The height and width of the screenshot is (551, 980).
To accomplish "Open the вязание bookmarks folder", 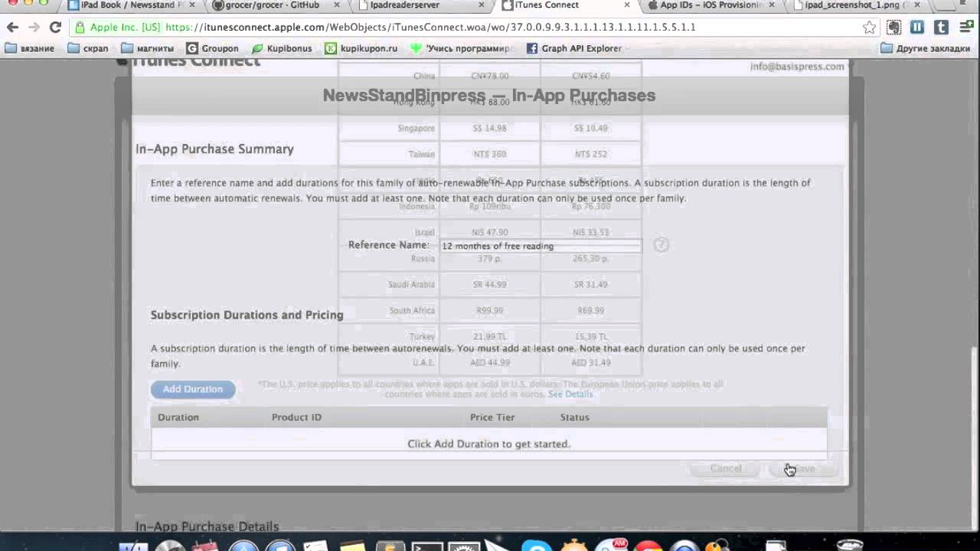I will coord(29,48).
